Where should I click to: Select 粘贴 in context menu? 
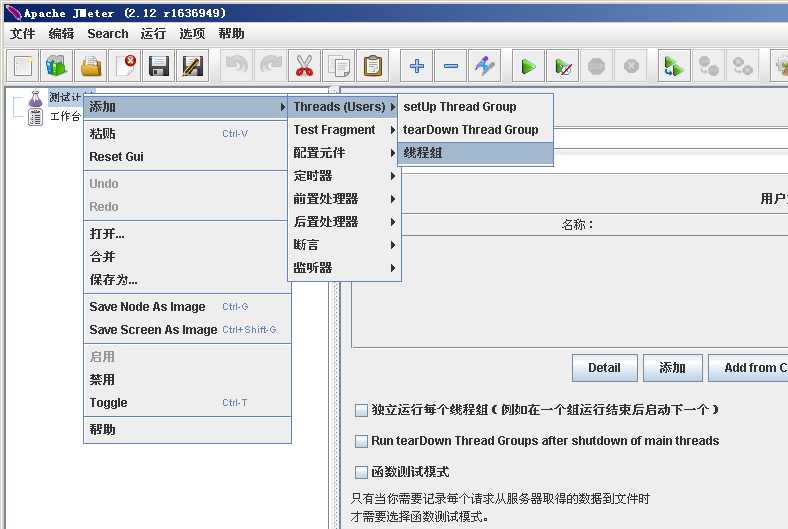pyautogui.click(x=187, y=134)
